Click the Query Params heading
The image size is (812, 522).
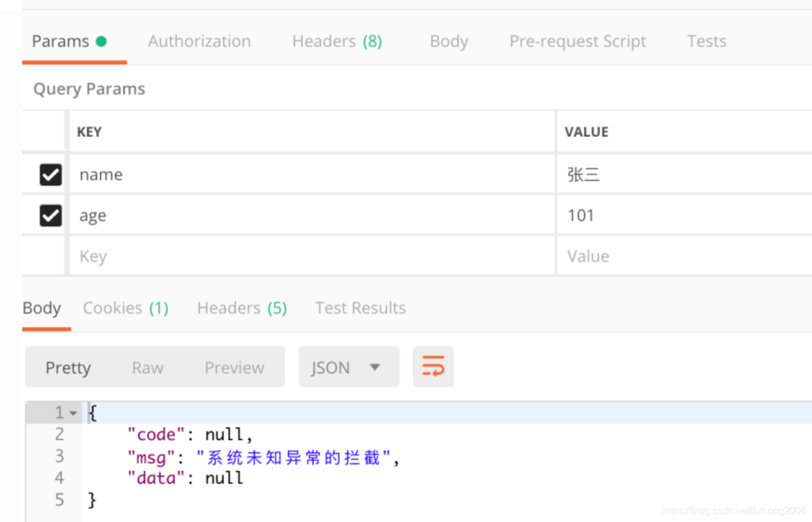pyautogui.click(x=89, y=89)
